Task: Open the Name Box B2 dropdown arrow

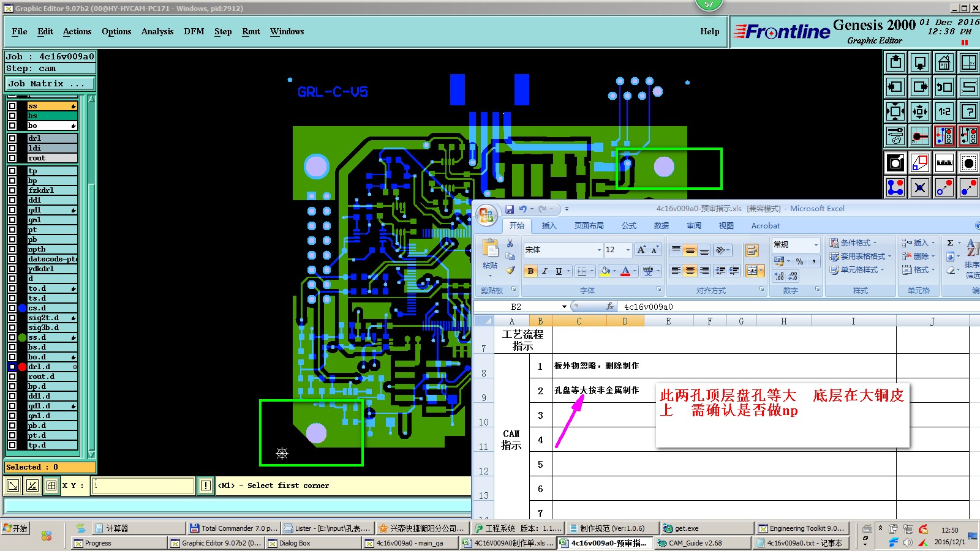Action: tap(564, 307)
